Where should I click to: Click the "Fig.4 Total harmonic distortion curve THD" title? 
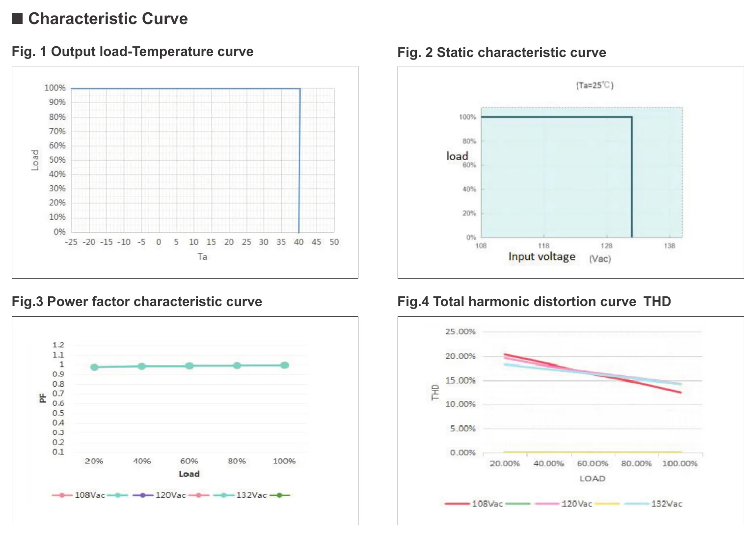(534, 302)
